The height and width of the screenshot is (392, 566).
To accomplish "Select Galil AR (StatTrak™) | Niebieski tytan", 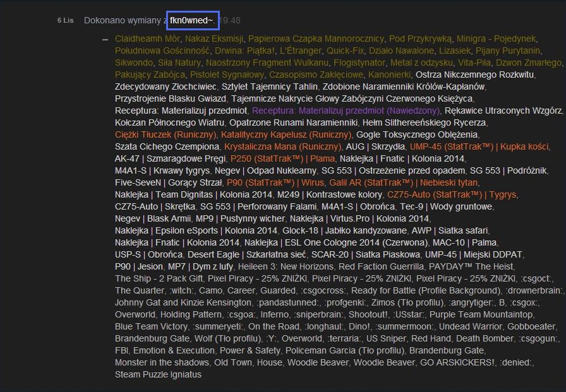I will click(x=404, y=182).
